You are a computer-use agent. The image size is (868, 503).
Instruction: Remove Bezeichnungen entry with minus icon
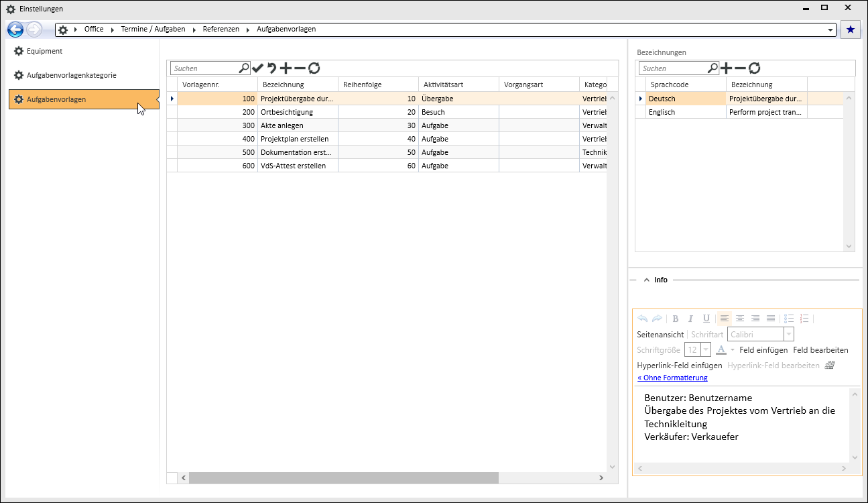[x=740, y=68]
